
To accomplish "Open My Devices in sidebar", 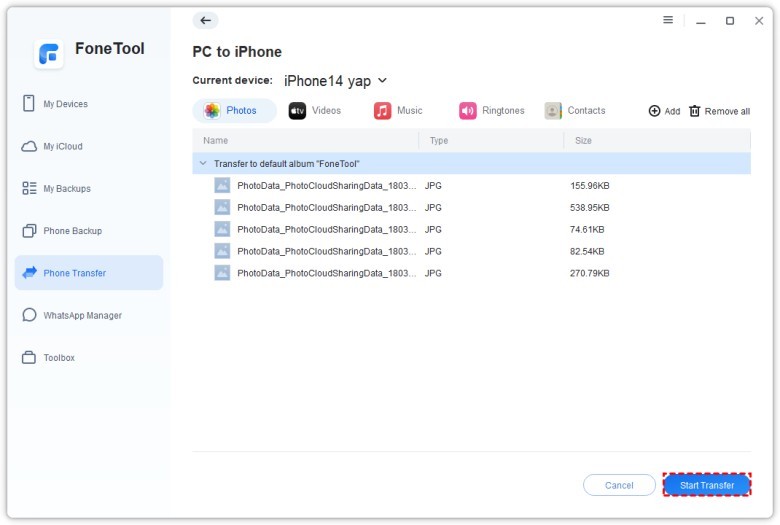I will 65,104.
